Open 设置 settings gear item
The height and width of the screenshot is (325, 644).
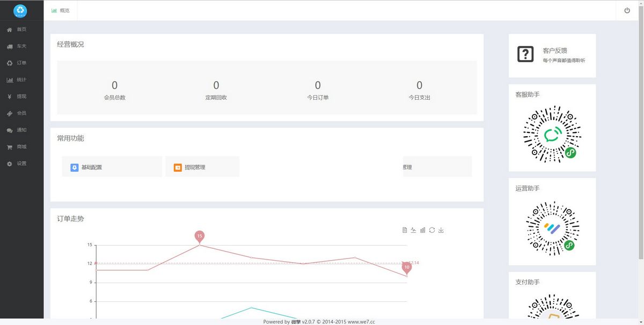(x=21, y=164)
